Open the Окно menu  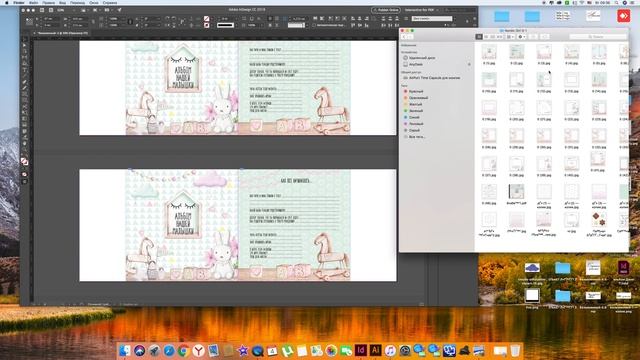pos(93,2)
